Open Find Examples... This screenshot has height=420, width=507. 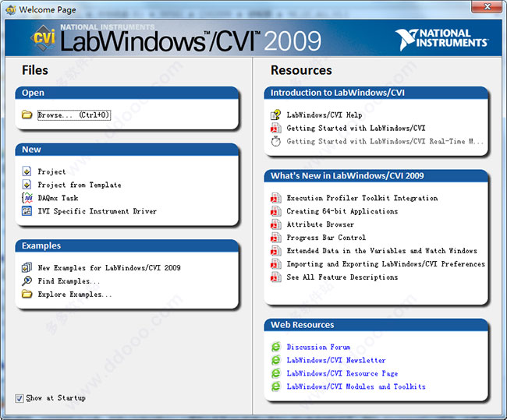tap(69, 281)
